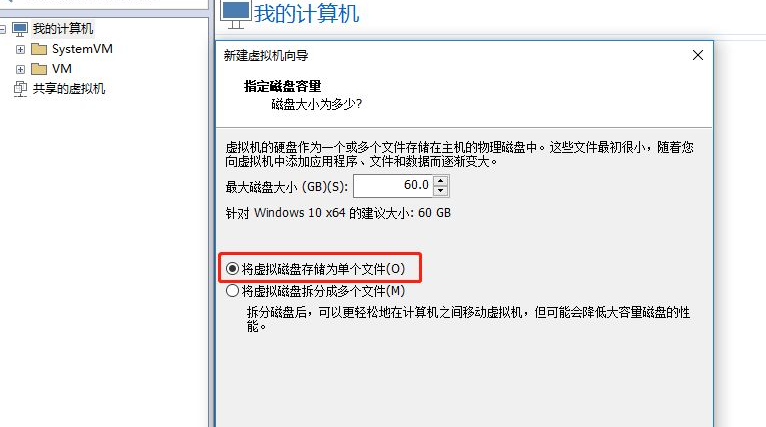This screenshot has width=766, height=427.
Task: Select the SystemVM folder label
Action: pyautogui.click(x=82, y=49)
